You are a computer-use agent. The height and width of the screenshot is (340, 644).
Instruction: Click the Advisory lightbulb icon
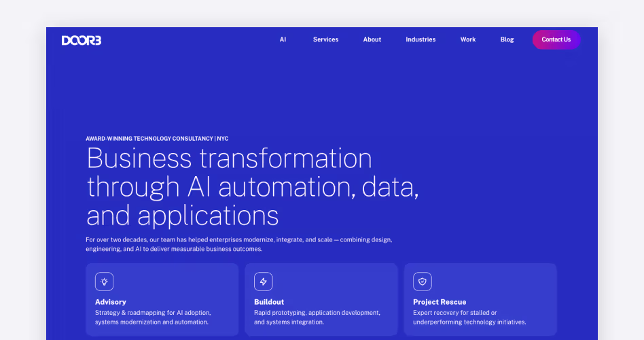coord(105,282)
